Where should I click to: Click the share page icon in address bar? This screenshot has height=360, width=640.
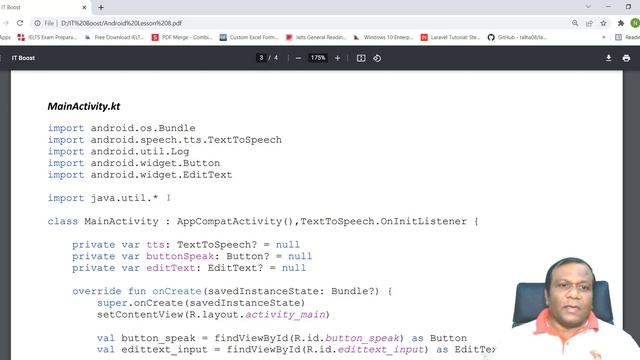coord(589,23)
